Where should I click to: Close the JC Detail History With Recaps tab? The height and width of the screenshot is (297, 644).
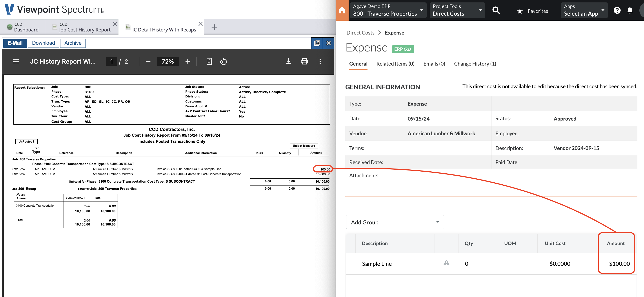tap(200, 24)
